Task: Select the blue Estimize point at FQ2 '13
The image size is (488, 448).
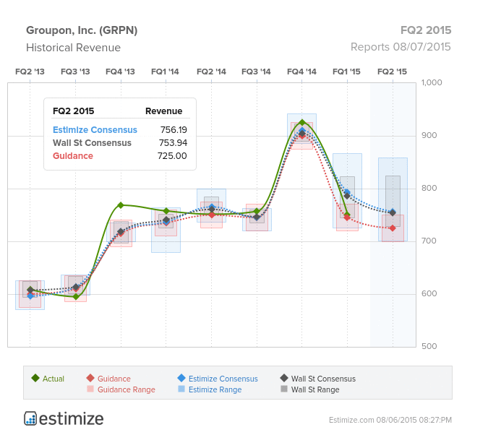Action: (x=30, y=296)
